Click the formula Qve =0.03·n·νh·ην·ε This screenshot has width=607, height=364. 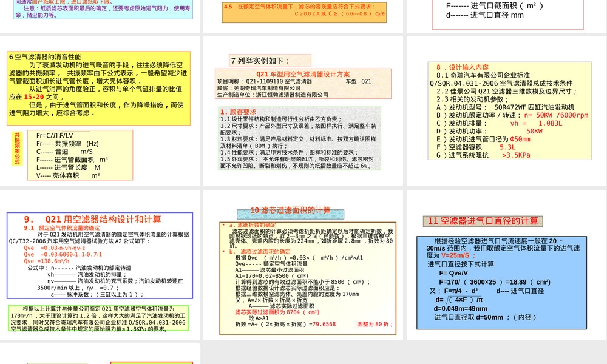click(x=55, y=248)
